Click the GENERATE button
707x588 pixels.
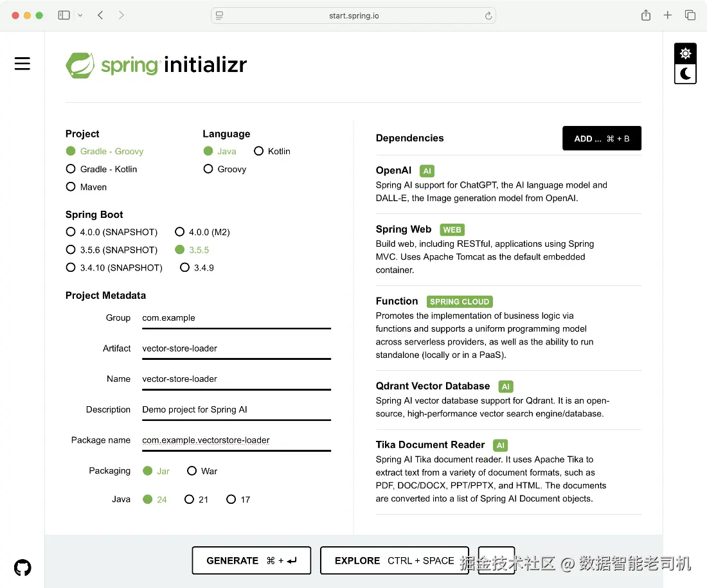[251, 560]
